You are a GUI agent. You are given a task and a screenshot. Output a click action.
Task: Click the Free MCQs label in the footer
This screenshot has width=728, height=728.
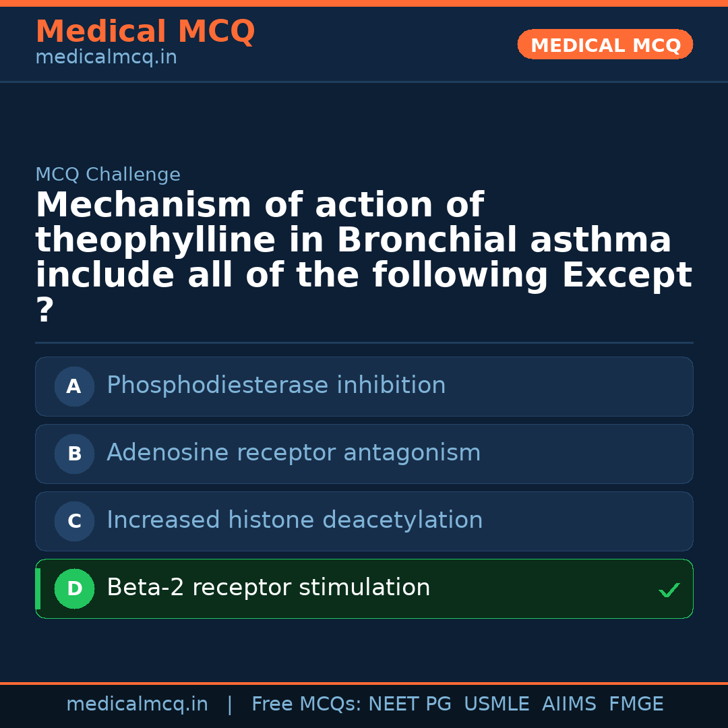[x=307, y=704]
